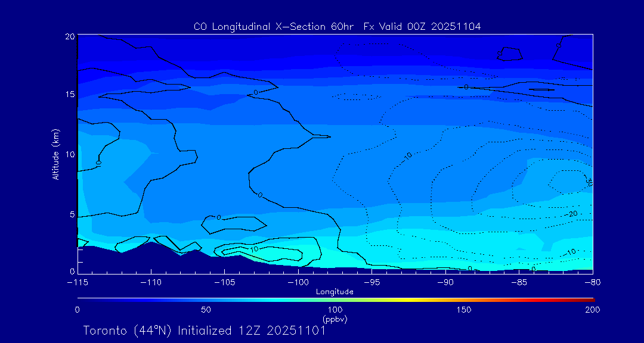Click the colorbar's 150 tick label
This screenshot has height=343, width=644.
pos(464,310)
